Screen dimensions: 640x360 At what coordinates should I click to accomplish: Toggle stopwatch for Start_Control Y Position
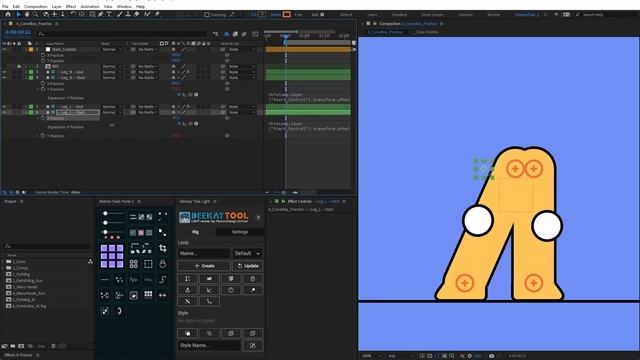pyautogui.click(x=43, y=61)
